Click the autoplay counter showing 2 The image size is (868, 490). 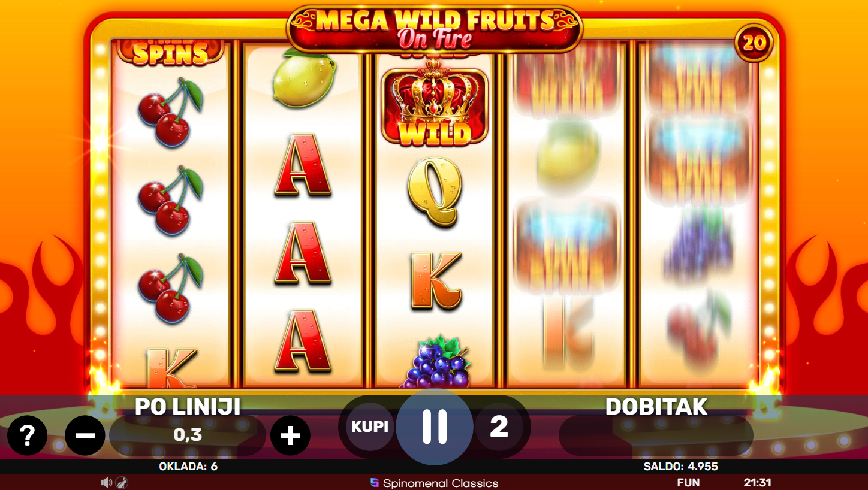click(499, 427)
